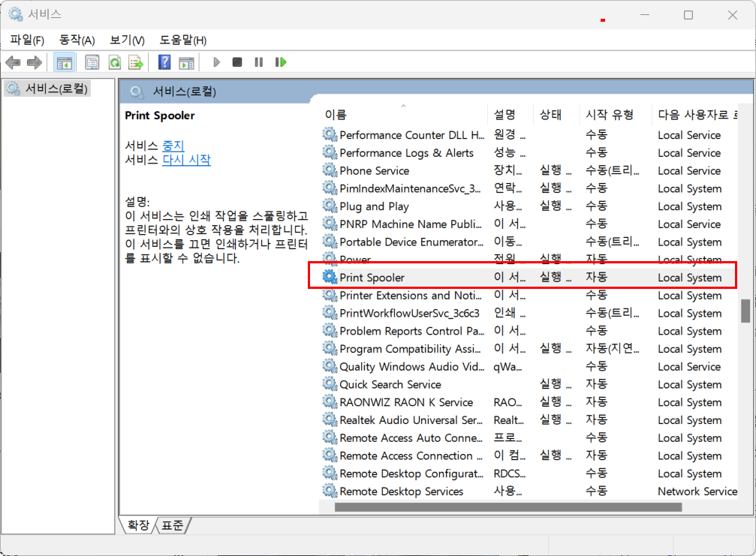Switch to the 표준 tab
This screenshot has height=556, width=756.
click(x=172, y=524)
